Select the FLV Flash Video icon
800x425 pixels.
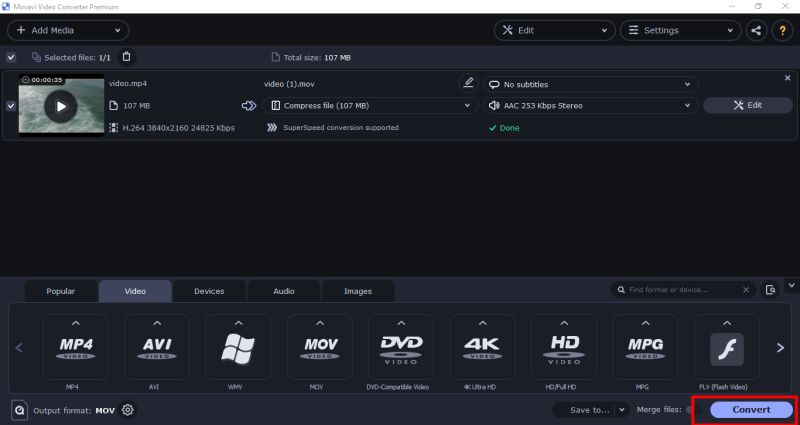(x=727, y=347)
